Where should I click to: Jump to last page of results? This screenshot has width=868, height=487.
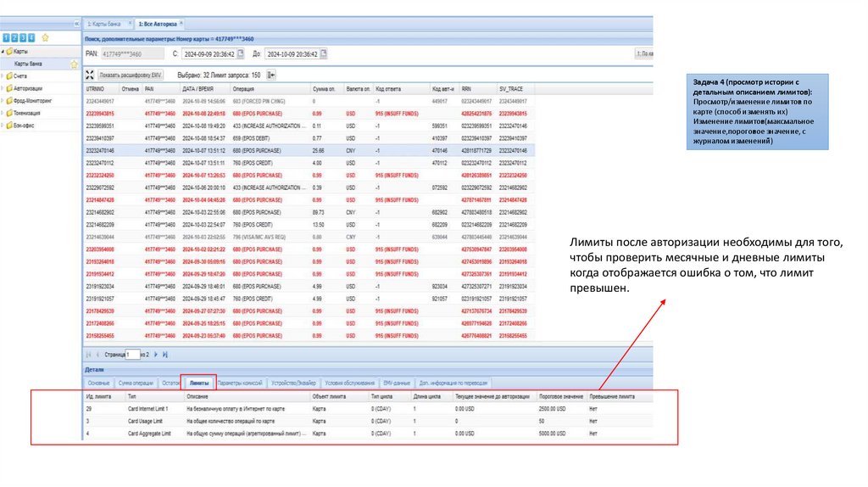(x=164, y=354)
